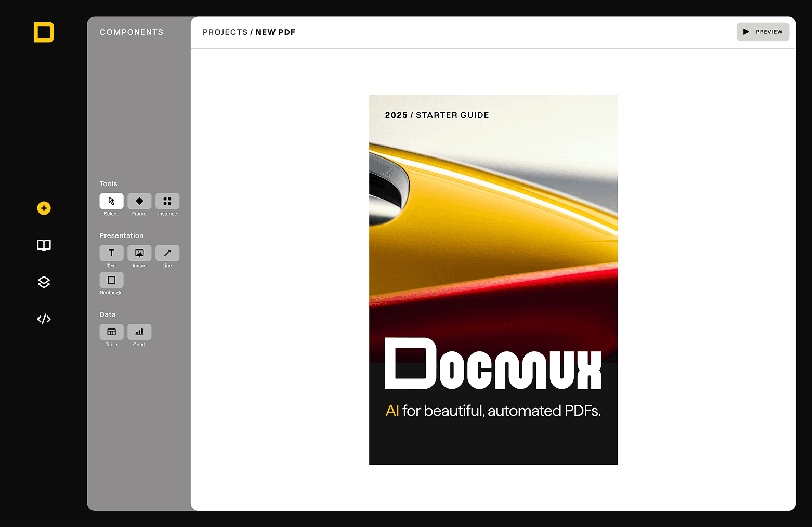Pick the Rectangle tool
812x527 pixels.
click(x=111, y=280)
